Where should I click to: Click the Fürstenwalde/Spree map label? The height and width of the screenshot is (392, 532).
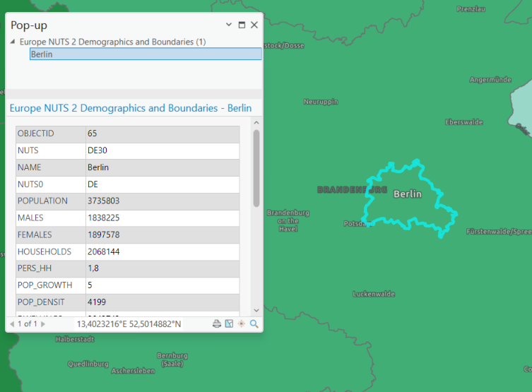(499, 232)
